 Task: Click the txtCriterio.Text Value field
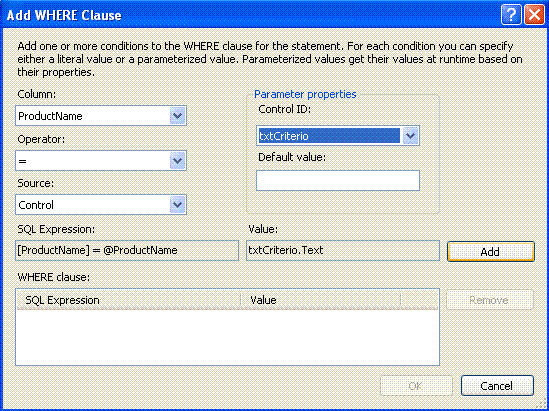[343, 250]
